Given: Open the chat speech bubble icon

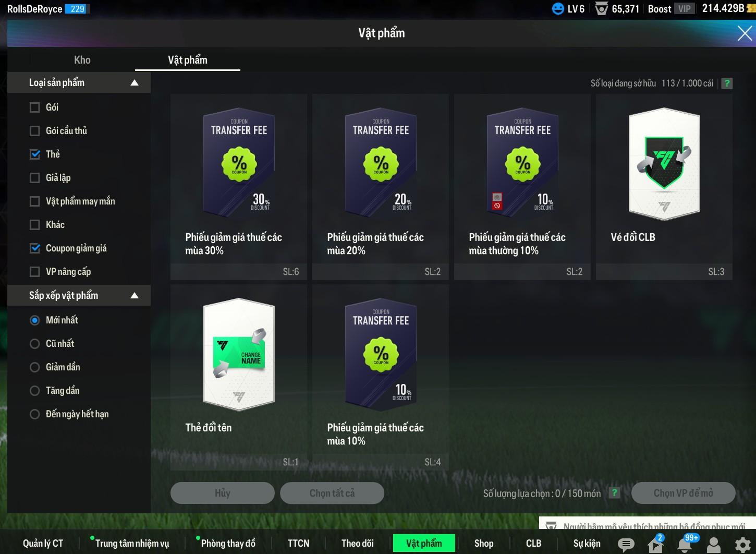Looking at the screenshot, I should tap(626, 545).
